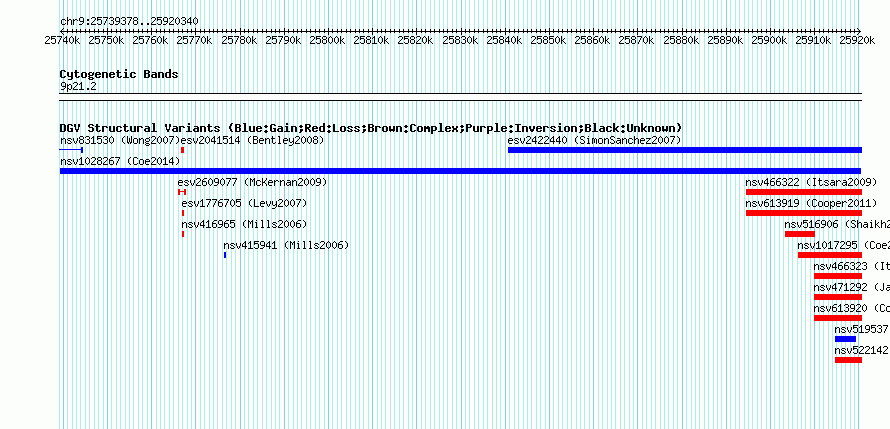Click the 25840k ruler label

click(x=504, y=41)
